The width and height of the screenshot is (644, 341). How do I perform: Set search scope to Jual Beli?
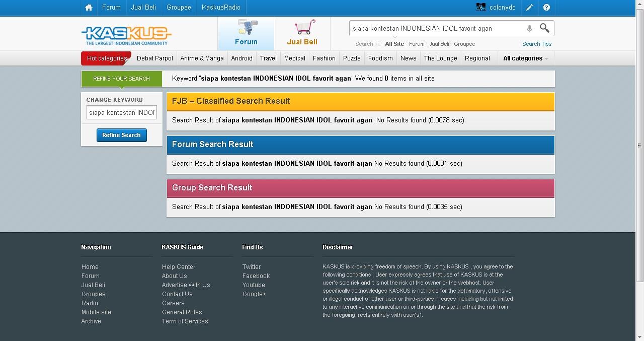tap(439, 44)
